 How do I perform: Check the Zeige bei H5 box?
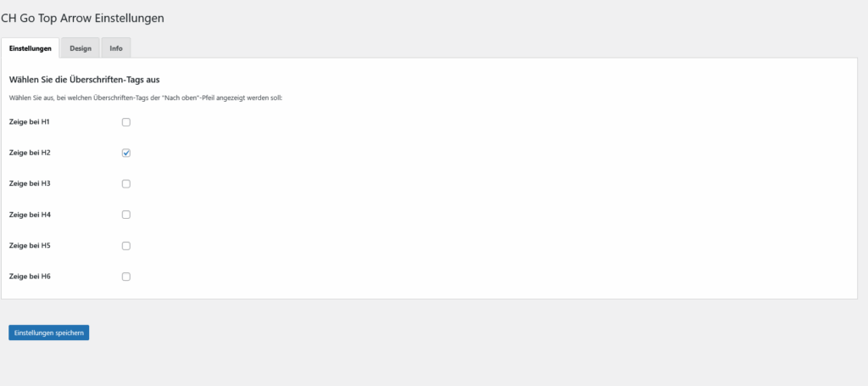[x=126, y=246]
